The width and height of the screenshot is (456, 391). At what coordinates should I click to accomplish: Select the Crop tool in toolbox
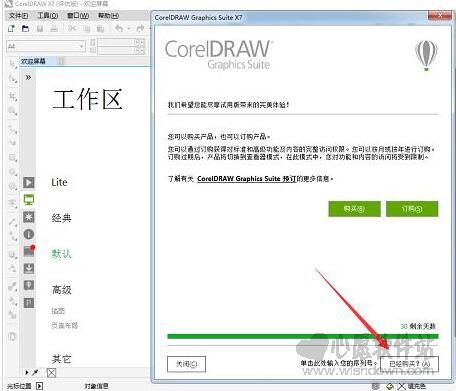pos(13,97)
